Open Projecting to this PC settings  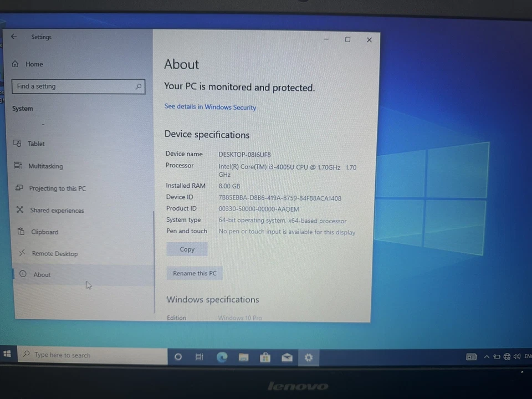point(57,188)
